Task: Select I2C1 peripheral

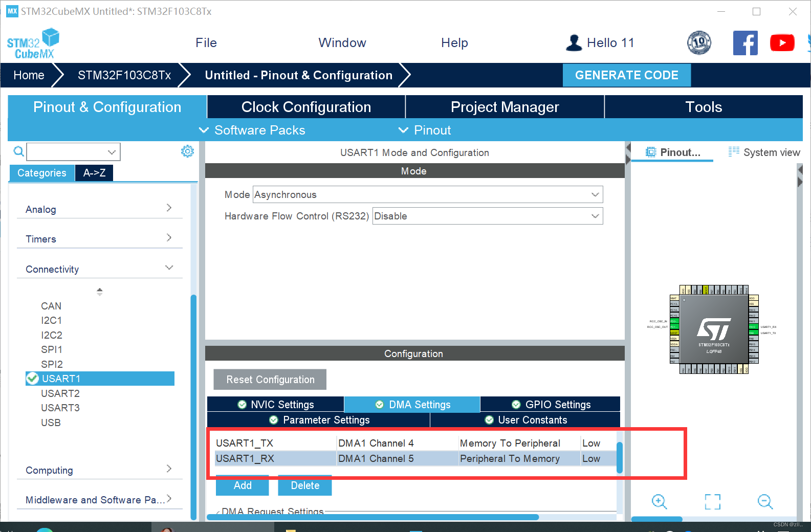Action: (x=52, y=320)
